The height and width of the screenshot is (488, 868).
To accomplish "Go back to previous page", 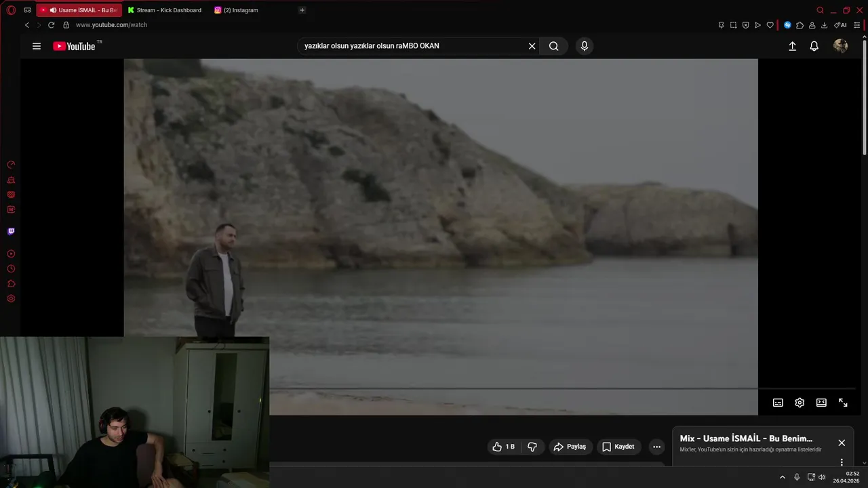I will click(x=26, y=25).
